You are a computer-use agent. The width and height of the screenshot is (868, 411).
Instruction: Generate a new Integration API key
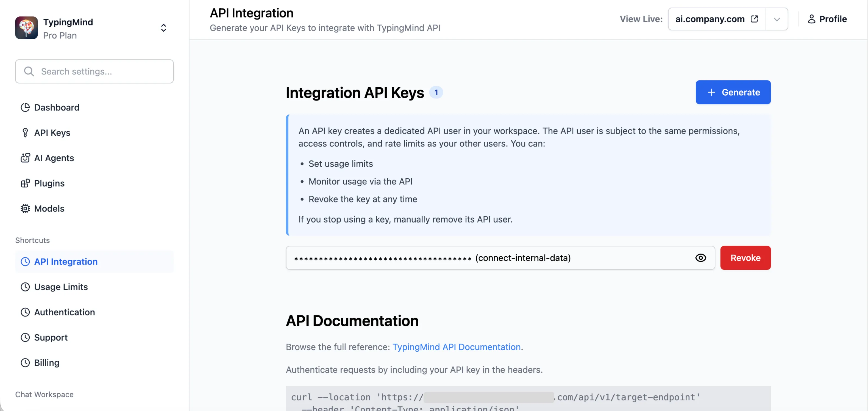click(733, 92)
